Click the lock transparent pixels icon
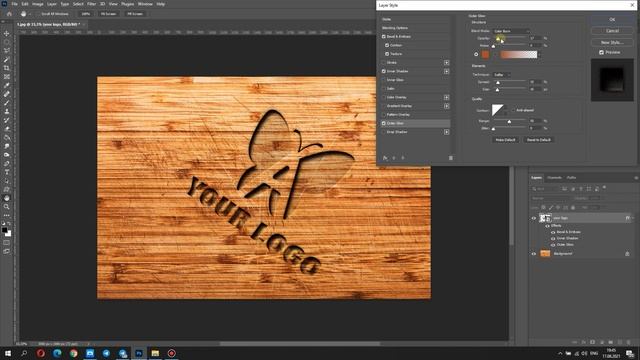This screenshot has width=640, height=360. click(x=543, y=208)
